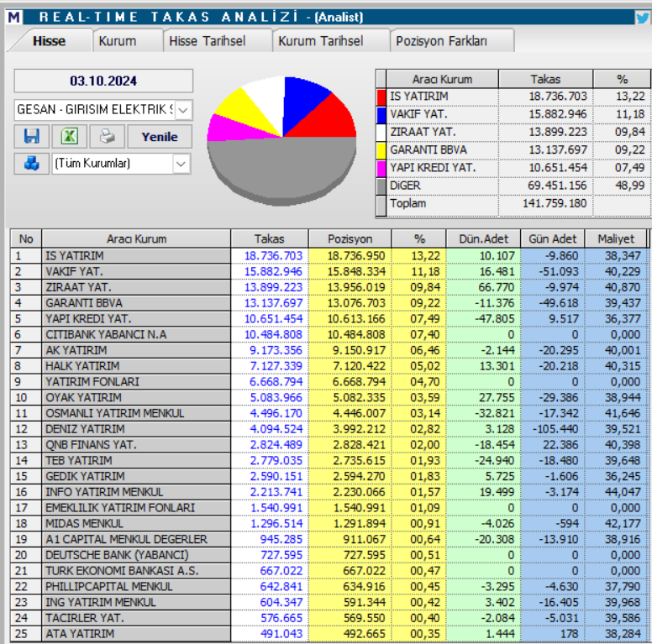Select the GEDIK YATIRIM row
The image size is (652, 644).
(329, 477)
